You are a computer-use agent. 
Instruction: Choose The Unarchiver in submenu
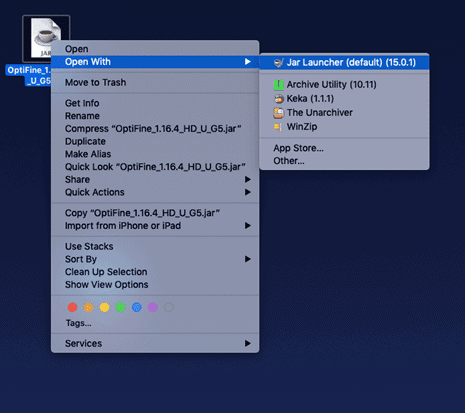(x=344, y=113)
